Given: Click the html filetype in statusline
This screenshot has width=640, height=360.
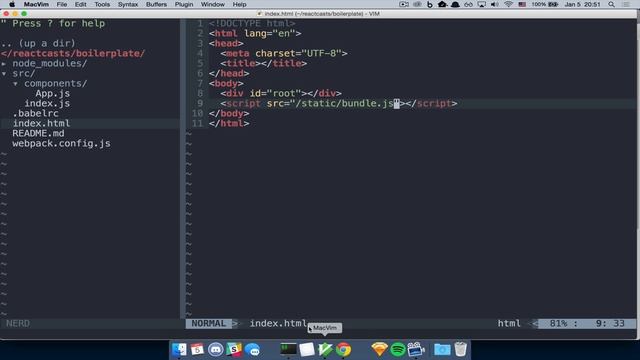Looking at the screenshot, I should (x=509, y=324).
